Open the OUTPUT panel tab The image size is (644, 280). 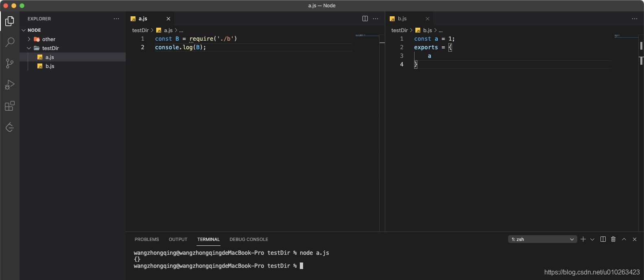point(178,239)
